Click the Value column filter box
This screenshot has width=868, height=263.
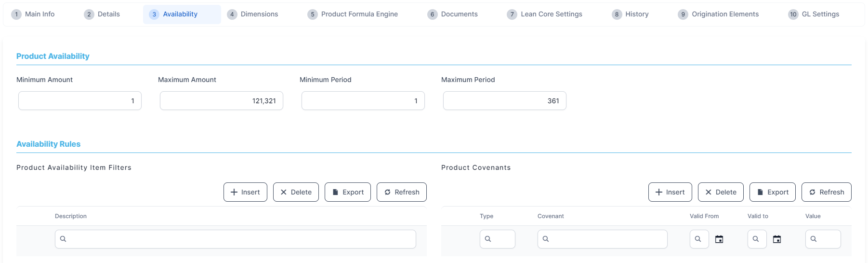823,239
